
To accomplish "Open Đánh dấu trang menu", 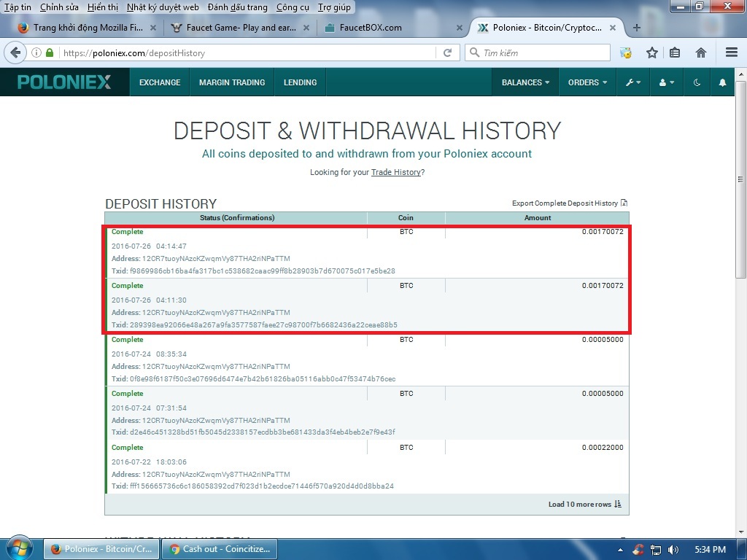I will (x=237, y=7).
